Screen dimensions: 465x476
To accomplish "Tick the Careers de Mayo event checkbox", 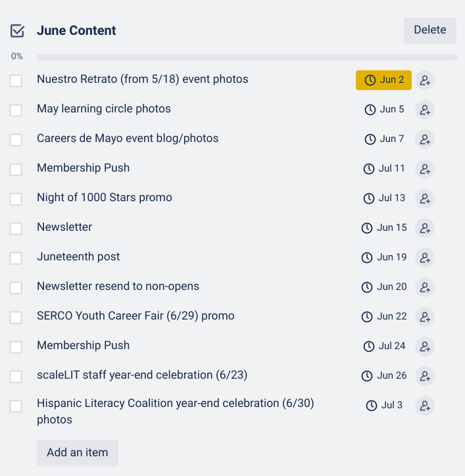I will point(16,139).
